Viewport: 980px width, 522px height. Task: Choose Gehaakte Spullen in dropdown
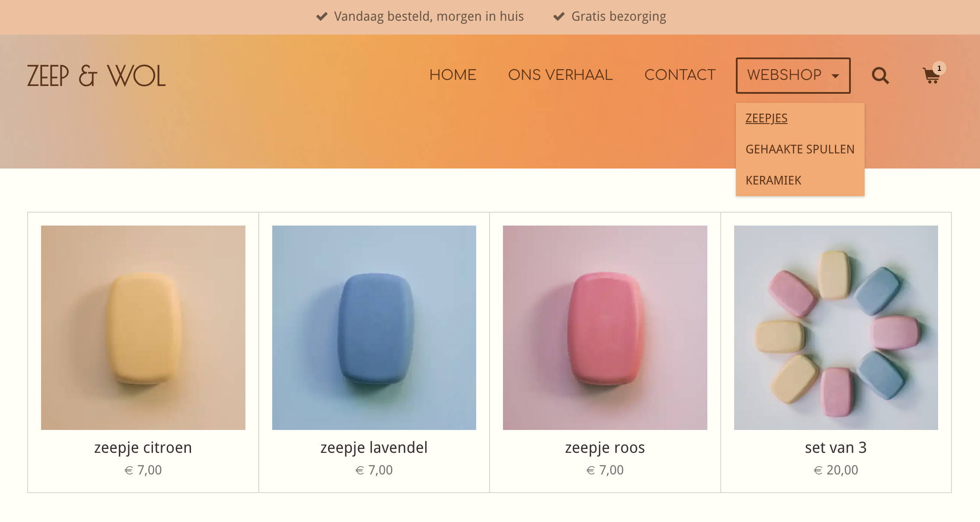[x=800, y=150]
